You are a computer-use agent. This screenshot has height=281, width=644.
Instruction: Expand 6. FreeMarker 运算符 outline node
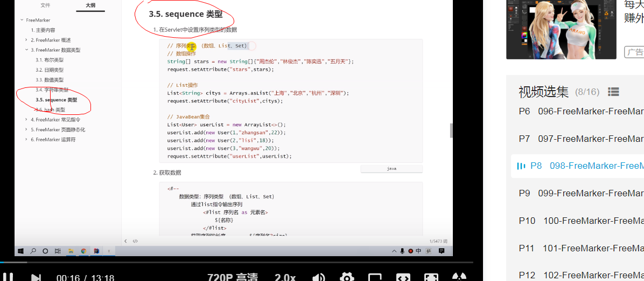(27, 140)
